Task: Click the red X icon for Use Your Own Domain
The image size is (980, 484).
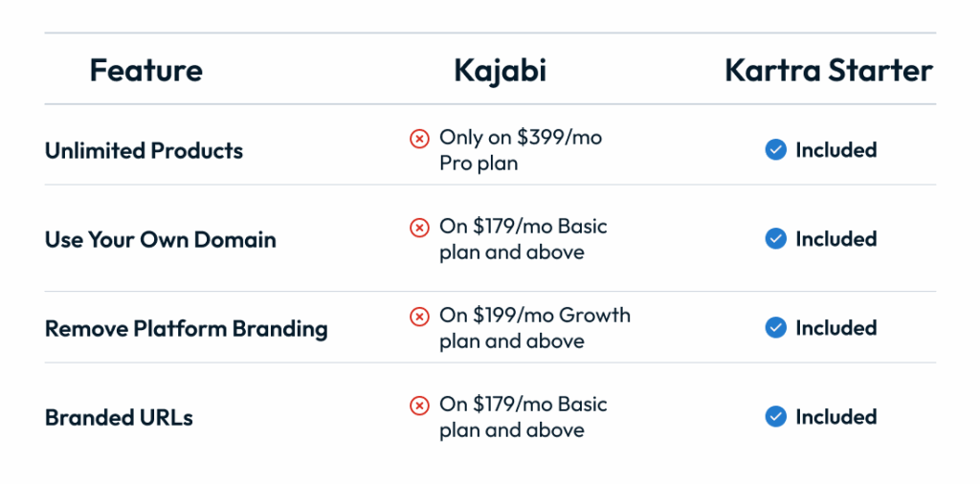Action: pos(419,228)
